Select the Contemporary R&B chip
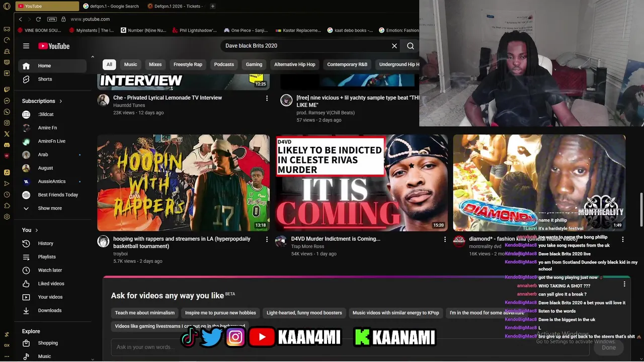 (347, 64)
